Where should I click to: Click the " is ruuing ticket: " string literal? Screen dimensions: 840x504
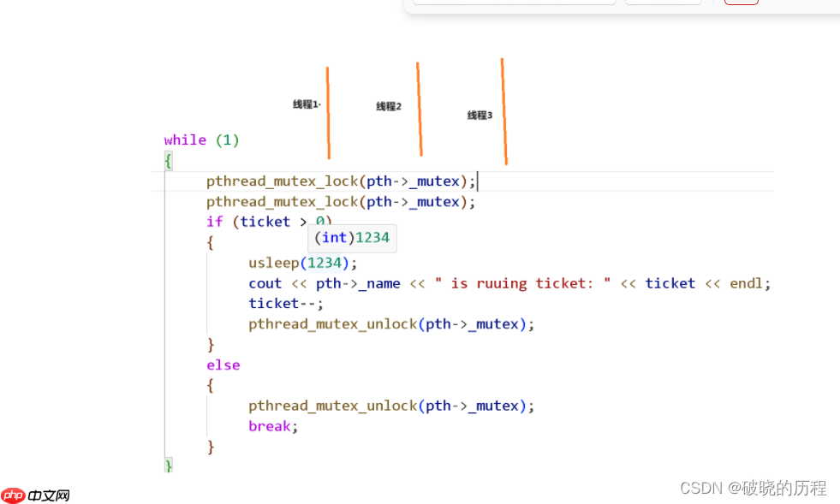pos(522,283)
